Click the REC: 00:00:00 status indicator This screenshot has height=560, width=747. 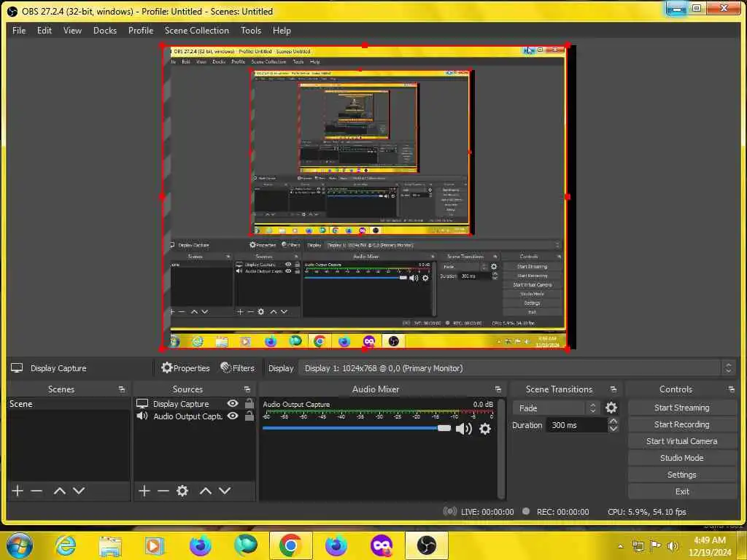click(x=555, y=512)
